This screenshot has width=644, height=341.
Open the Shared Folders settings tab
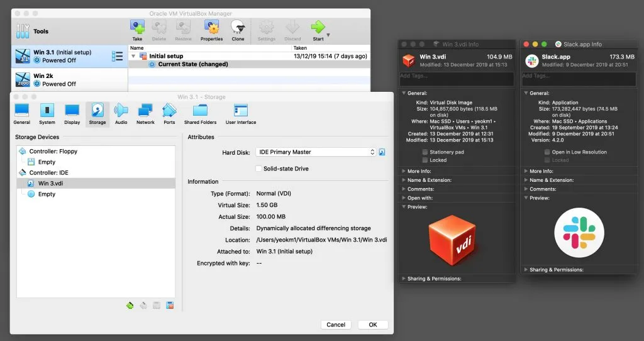(200, 115)
